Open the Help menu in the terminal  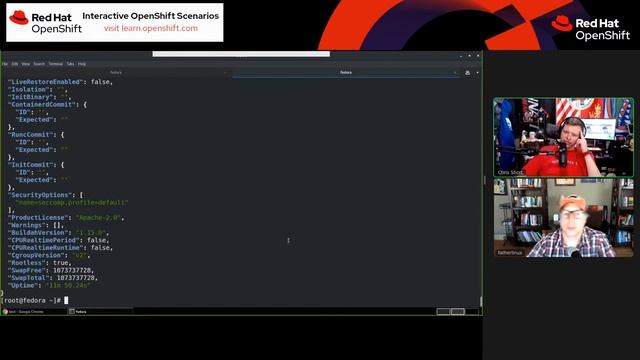[x=82, y=64]
